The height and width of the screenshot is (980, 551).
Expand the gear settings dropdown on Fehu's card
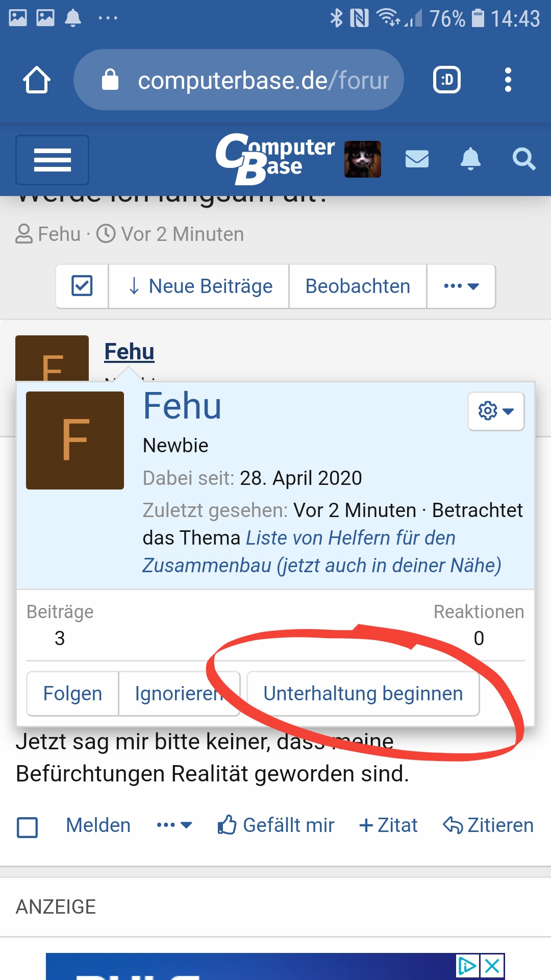tap(495, 411)
